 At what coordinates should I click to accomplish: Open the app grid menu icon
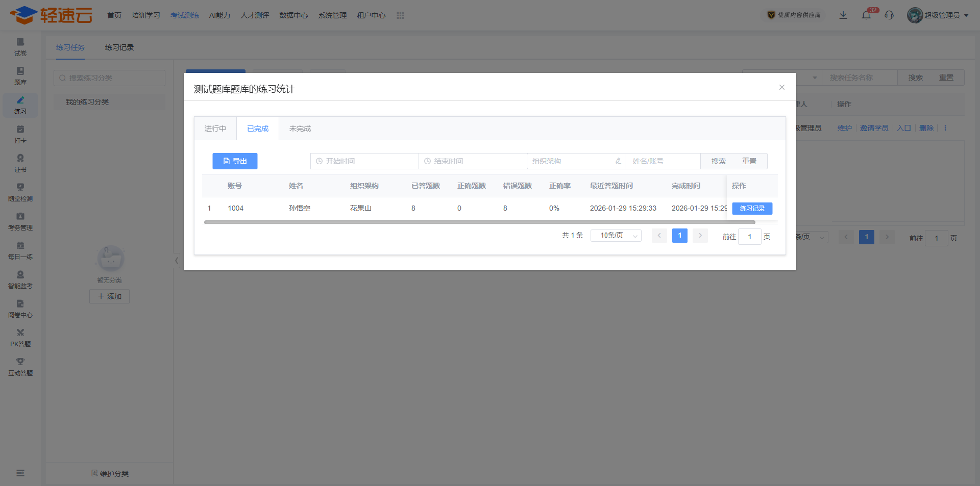click(400, 15)
